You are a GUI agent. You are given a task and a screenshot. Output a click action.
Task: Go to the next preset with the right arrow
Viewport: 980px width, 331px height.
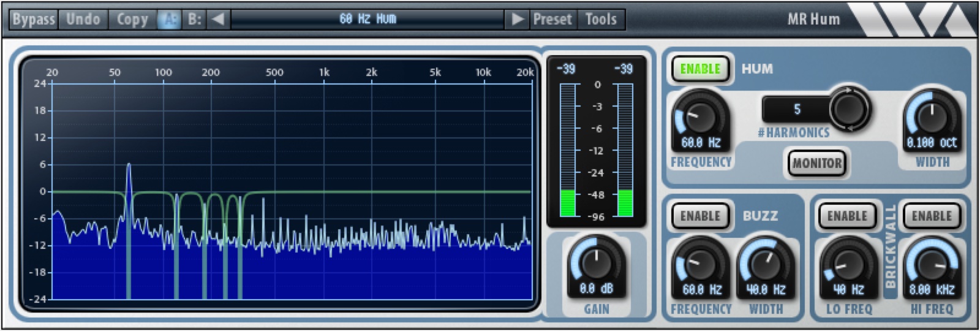click(x=517, y=19)
